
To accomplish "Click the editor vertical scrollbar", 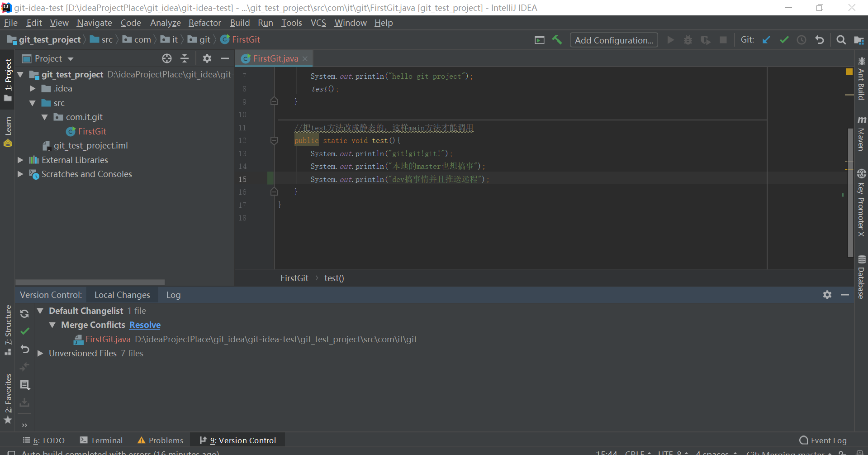I will pyautogui.click(x=850, y=192).
